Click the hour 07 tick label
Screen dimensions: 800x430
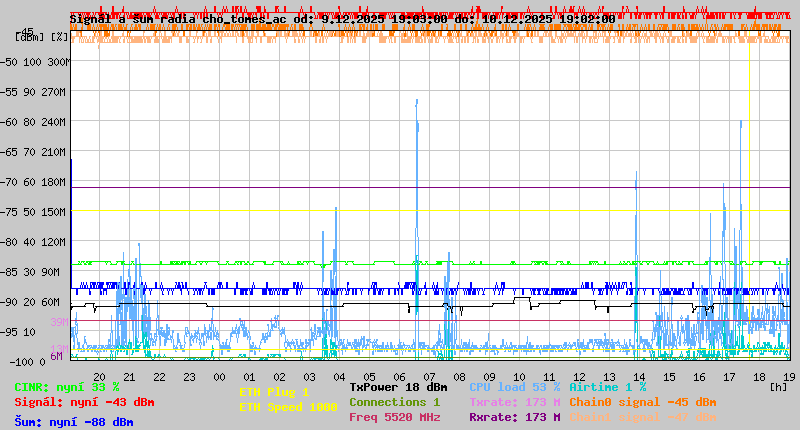pyautogui.click(x=430, y=377)
